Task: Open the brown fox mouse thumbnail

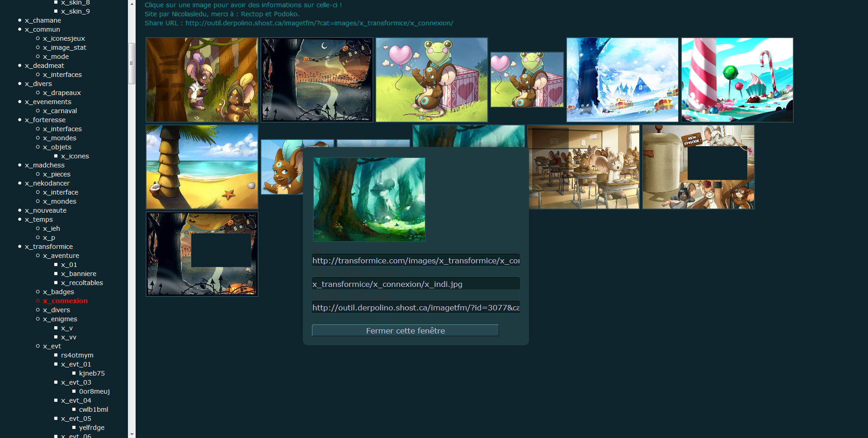Action: [x=282, y=167]
